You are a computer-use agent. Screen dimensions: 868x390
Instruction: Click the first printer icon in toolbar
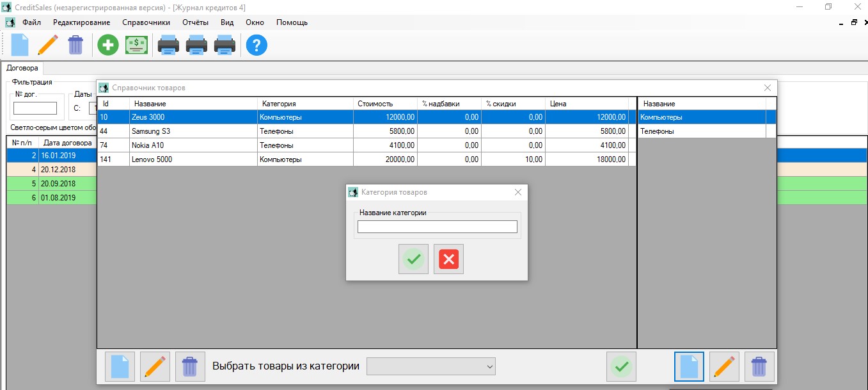click(168, 45)
